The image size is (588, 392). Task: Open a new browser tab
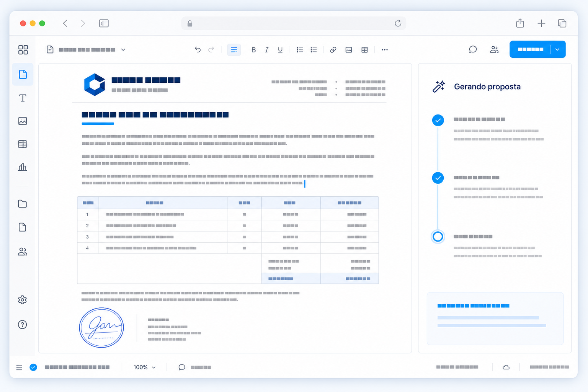(541, 23)
